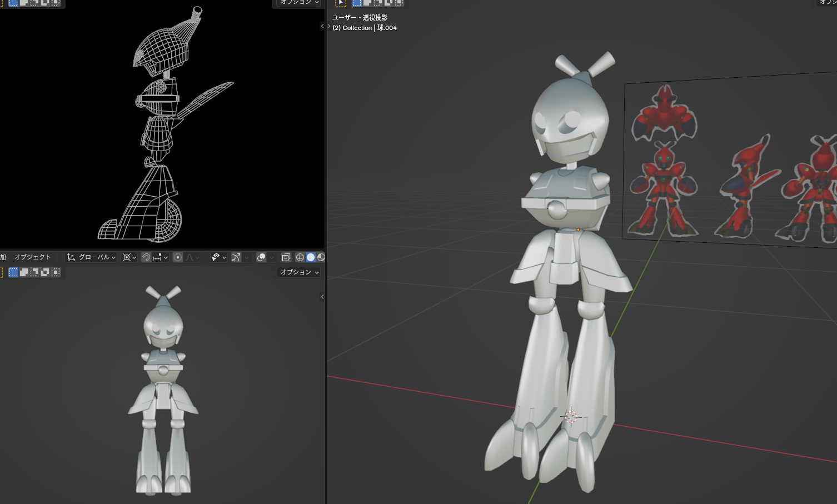This screenshot has width=837, height=504.
Task: Select invert selection mode in bottom-left viewport
Action: tap(45, 272)
